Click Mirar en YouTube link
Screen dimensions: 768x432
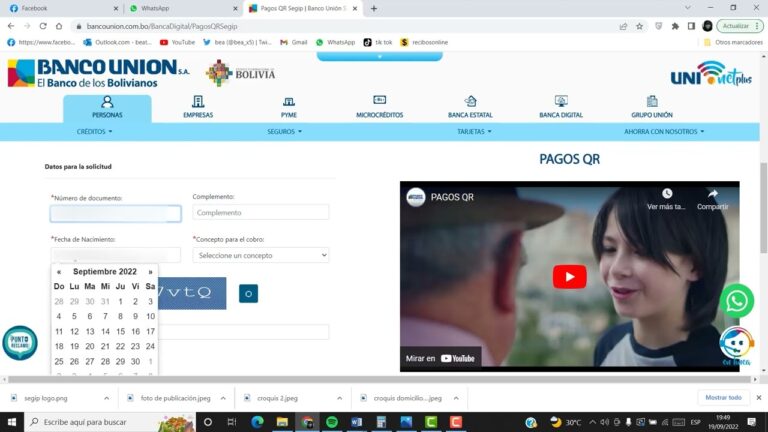tap(440, 359)
